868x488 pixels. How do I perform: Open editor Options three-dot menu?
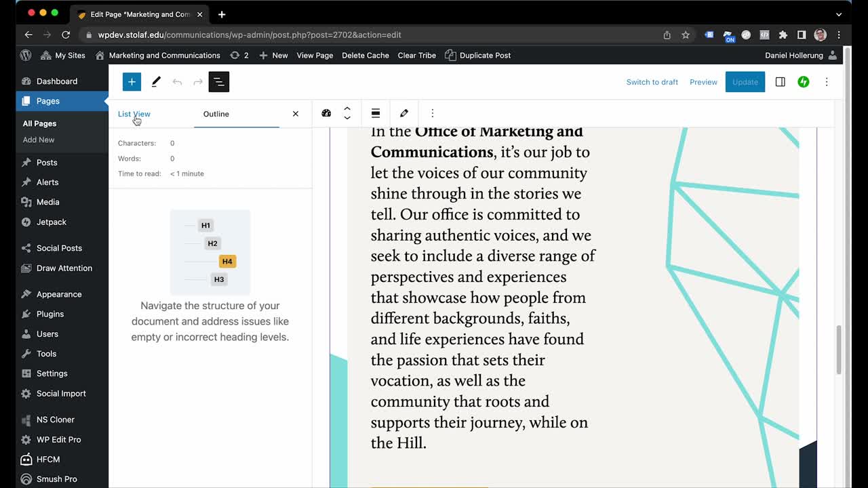click(827, 82)
